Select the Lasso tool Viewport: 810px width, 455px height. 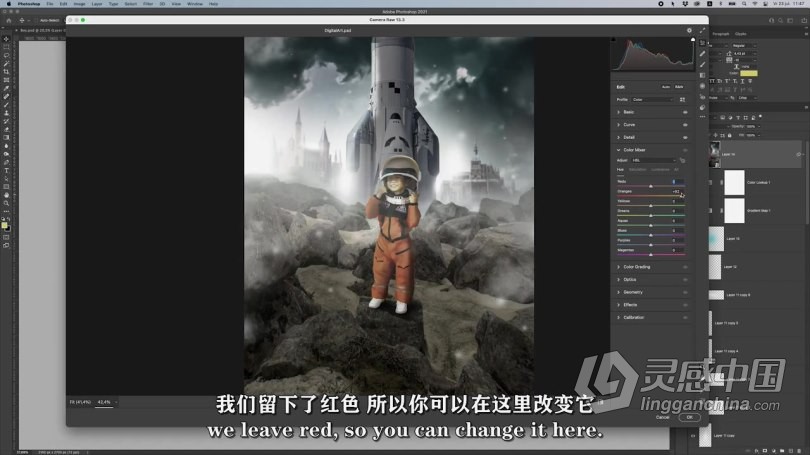[6, 55]
